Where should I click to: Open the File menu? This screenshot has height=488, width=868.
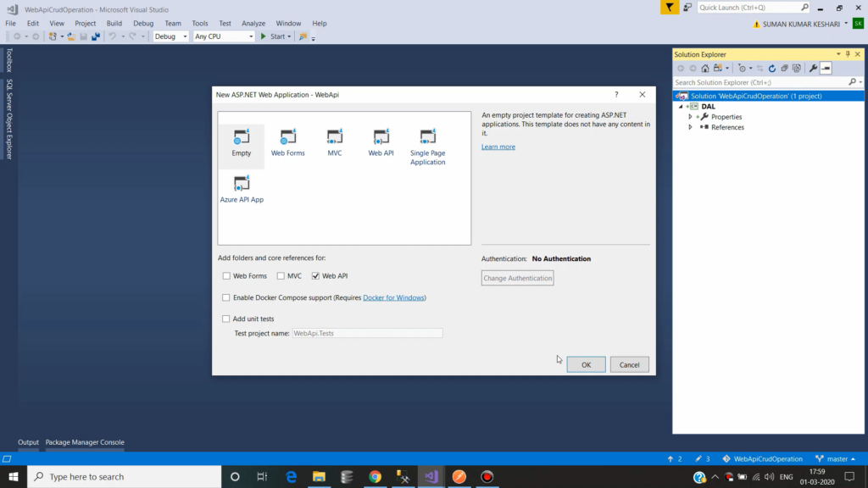tap(10, 23)
